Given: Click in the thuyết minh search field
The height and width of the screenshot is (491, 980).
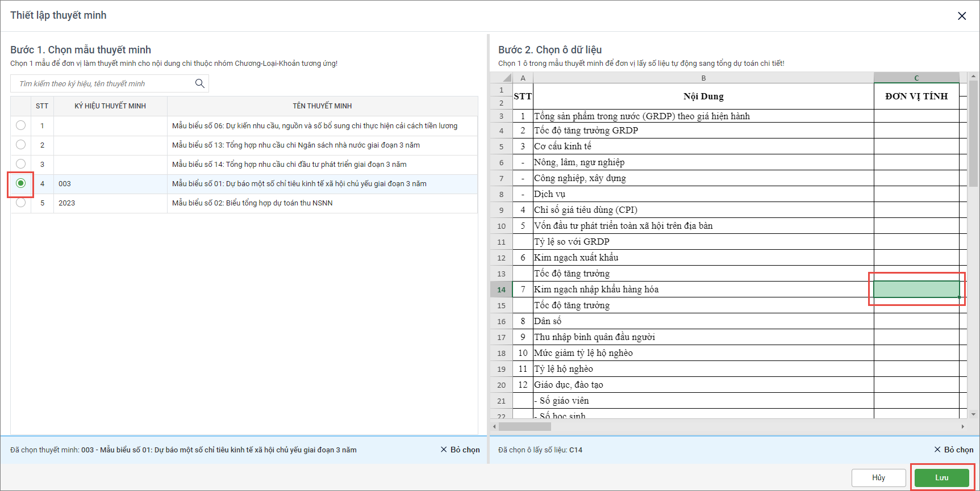Looking at the screenshot, I should click(x=102, y=83).
